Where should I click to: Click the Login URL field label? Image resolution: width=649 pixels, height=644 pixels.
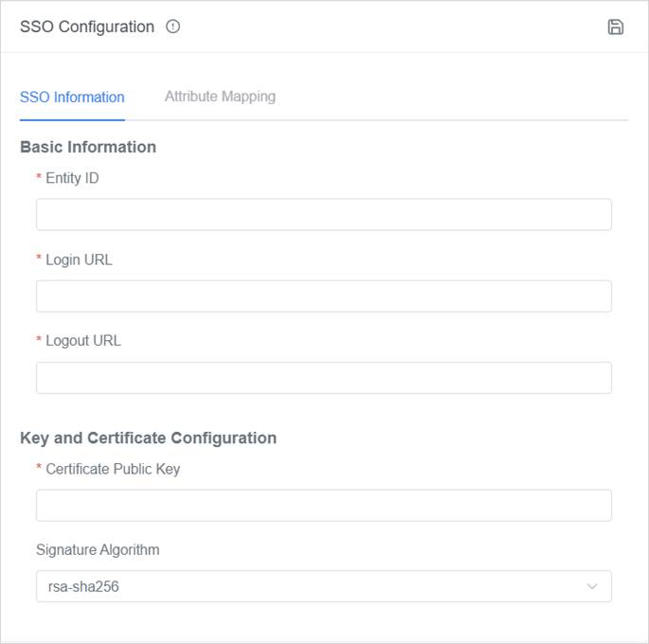pyautogui.click(x=79, y=259)
